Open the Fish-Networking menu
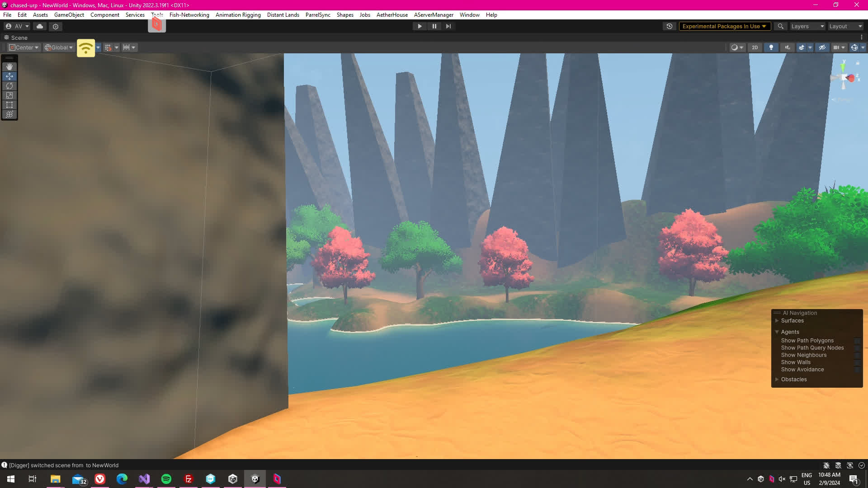Image resolution: width=868 pixels, height=488 pixels. (x=189, y=15)
